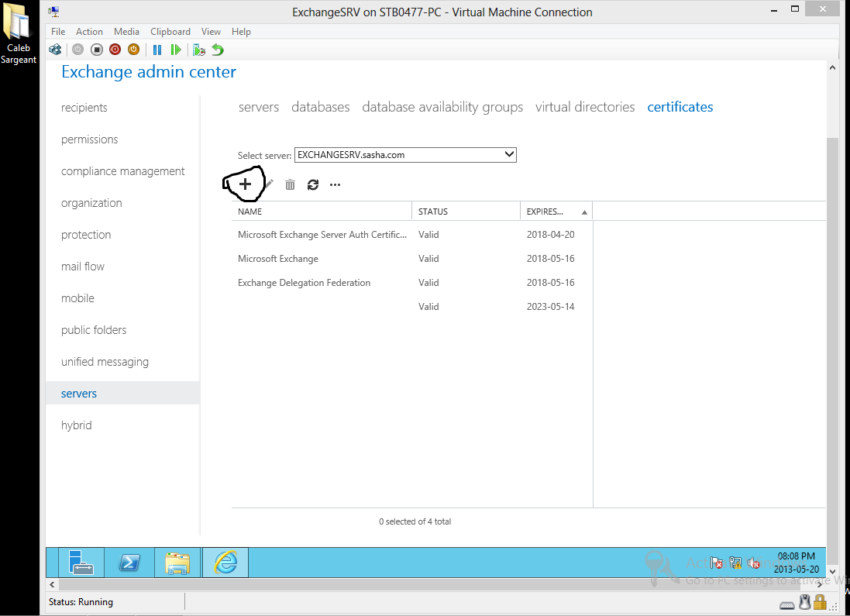Screen dimensions: 850x616
Task: Refresh the certificates list
Action: [313, 185]
